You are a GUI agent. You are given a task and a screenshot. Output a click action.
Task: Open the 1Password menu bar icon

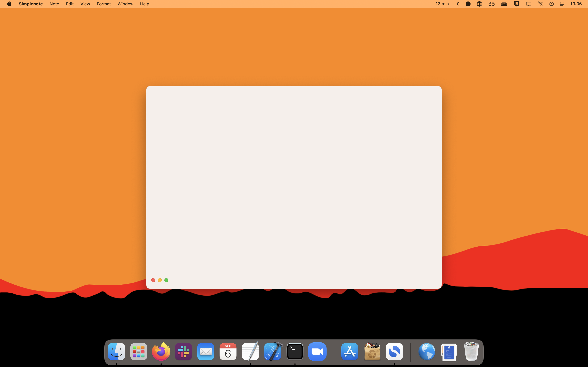click(x=479, y=4)
